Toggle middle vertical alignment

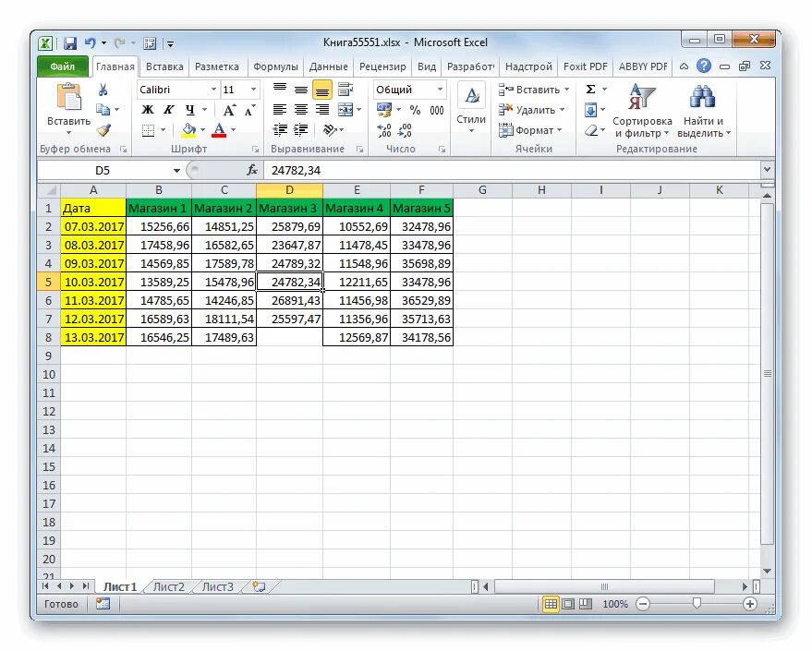click(x=301, y=90)
